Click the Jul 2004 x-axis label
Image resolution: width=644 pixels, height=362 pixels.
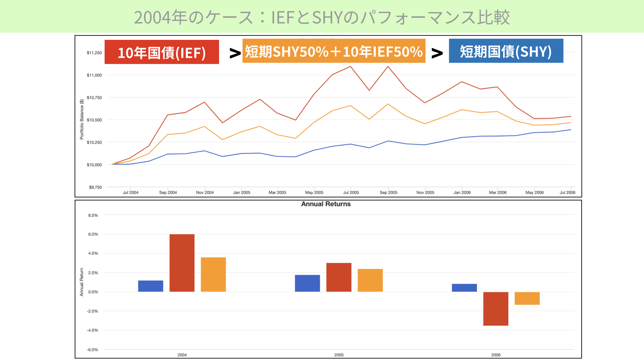pos(130,192)
